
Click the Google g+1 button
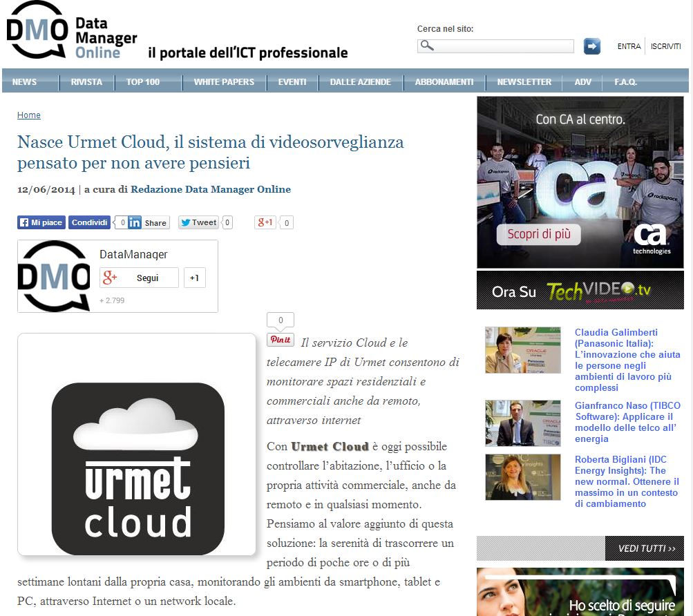coord(265,222)
